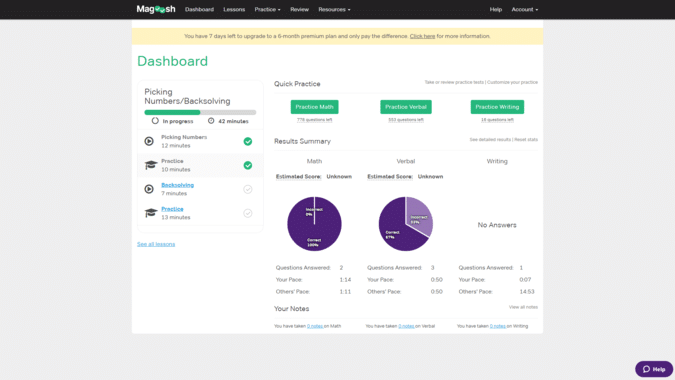This screenshot has height=380, width=675.
Task: Expand the Resources dropdown menu
Action: pos(334,9)
